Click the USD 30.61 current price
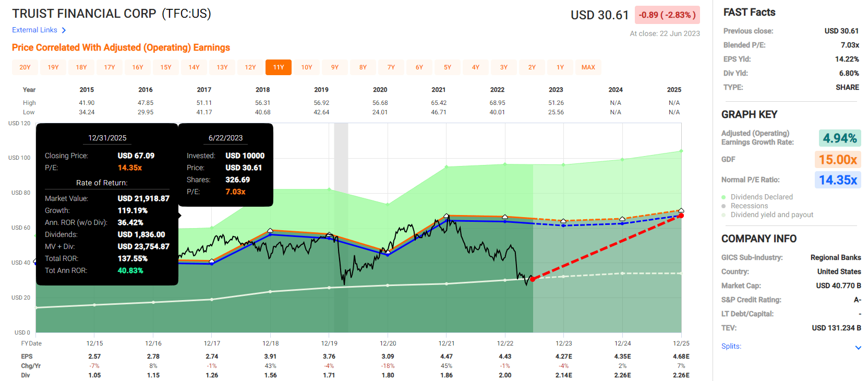Image resolution: width=868 pixels, height=381 pixels. (x=600, y=15)
